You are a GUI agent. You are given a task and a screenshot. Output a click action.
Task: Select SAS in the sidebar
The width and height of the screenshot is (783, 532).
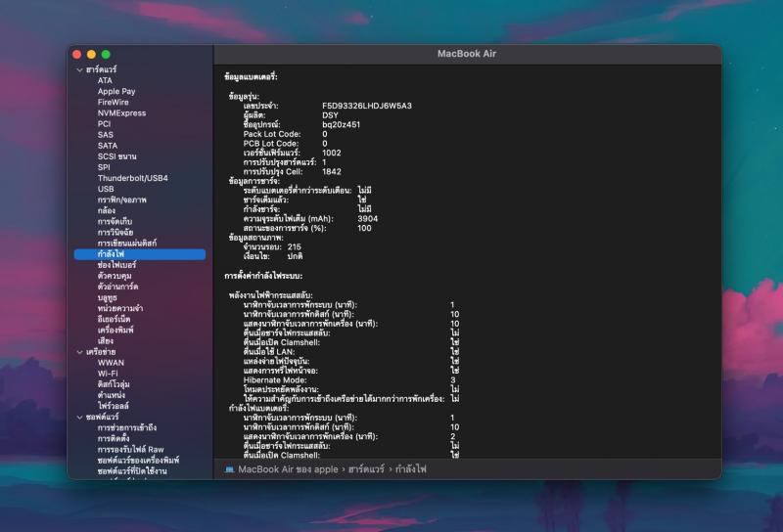point(106,135)
